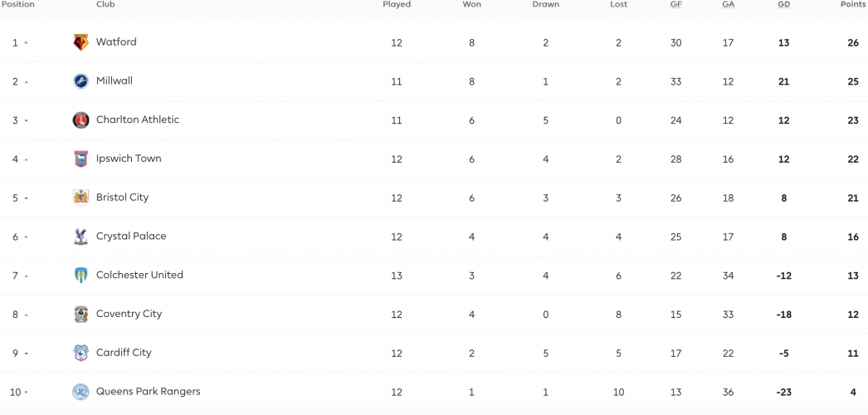Sort by the GF column header
This screenshot has width=868, height=415.
[676, 4]
